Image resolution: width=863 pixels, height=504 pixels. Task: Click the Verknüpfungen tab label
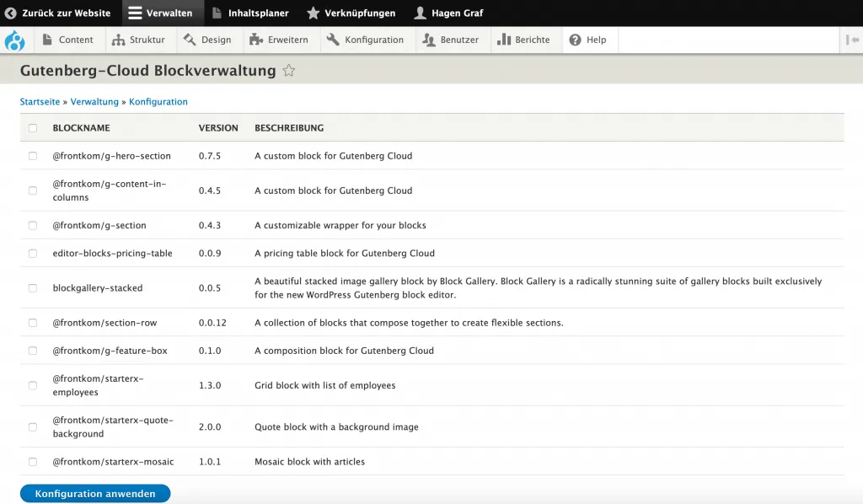(x=360, y=13)
